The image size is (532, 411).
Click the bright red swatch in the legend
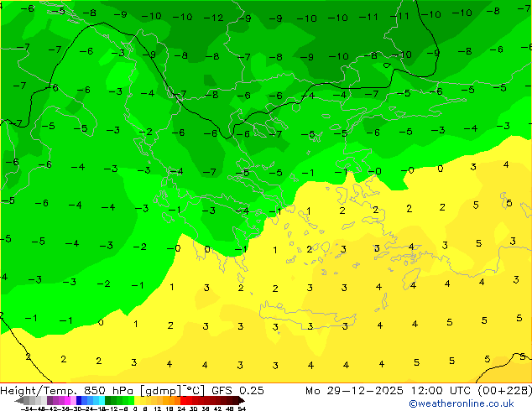pos(183,400)
